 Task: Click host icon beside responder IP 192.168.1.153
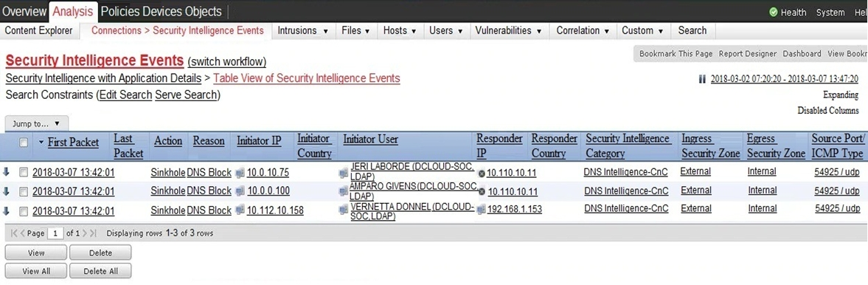(x=481, y=210)
